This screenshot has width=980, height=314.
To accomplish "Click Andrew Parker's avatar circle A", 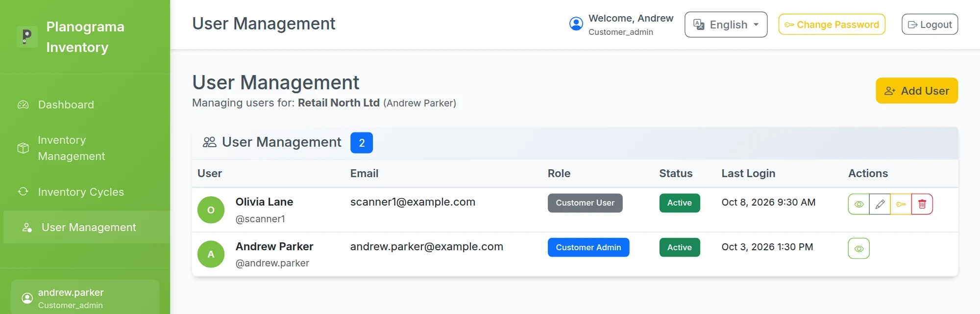I will coord(211,254).
